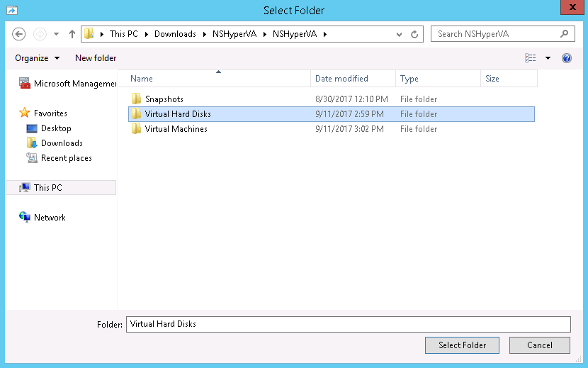The height and width of the screenshot is (368, 588).
Task: Sort by the Date modified column
Action: 341,79
